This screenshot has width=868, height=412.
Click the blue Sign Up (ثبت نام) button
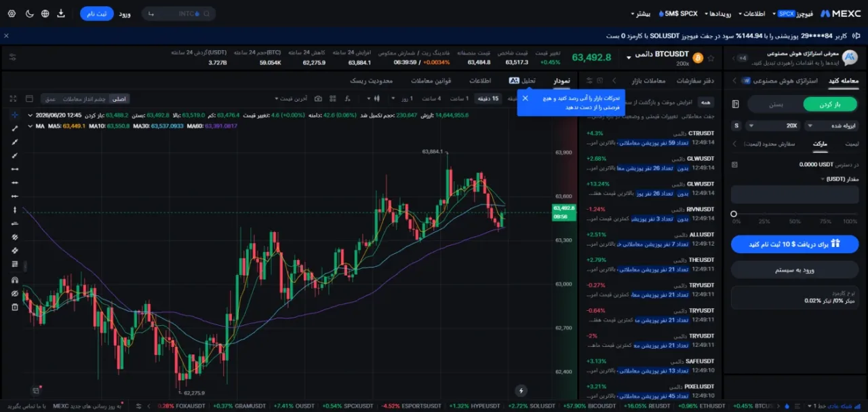(97, 14)
